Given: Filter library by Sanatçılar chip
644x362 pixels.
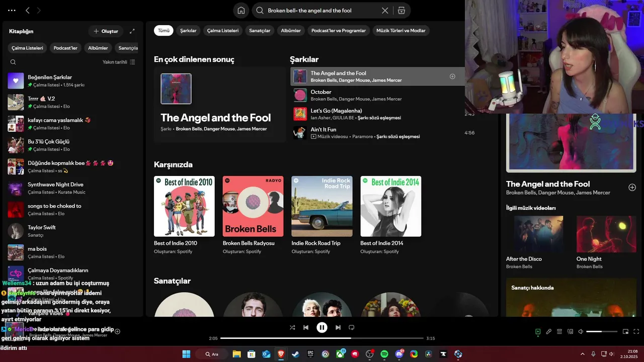Looking at the screenshot, I should click(127, 48).
